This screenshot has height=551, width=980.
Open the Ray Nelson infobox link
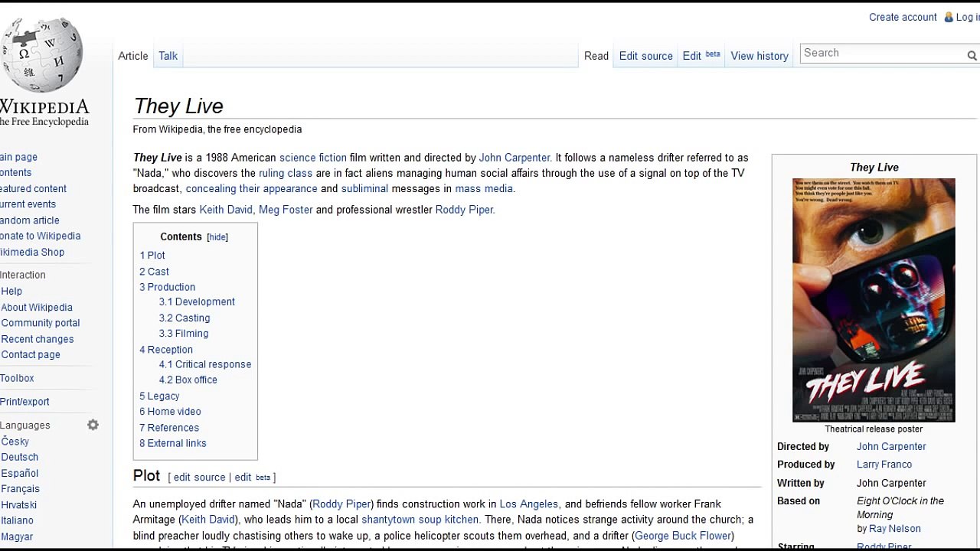(895, 529)
